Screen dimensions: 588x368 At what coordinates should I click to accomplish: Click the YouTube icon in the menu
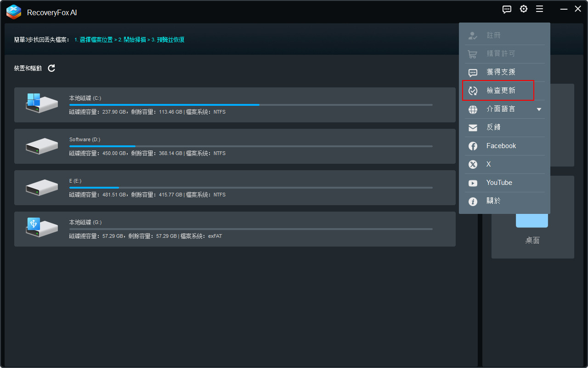pyautogui.click(x=473, y=183)
